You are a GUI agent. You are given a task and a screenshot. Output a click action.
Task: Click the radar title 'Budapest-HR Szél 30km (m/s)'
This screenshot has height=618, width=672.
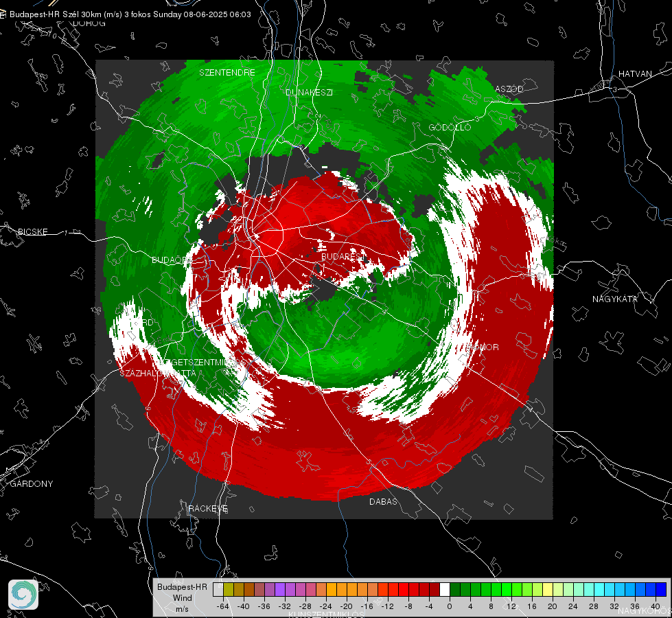pyautogui.click(x=66, y=14)
